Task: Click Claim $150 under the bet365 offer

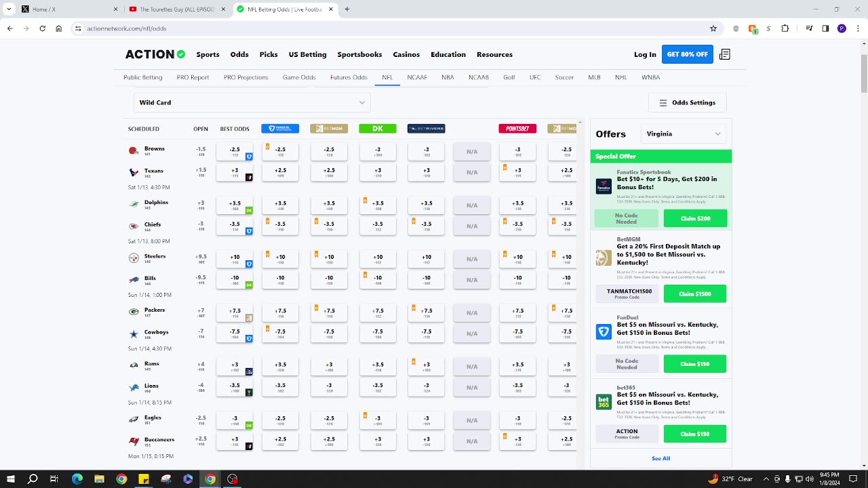Action: click(x=695, y=434)
